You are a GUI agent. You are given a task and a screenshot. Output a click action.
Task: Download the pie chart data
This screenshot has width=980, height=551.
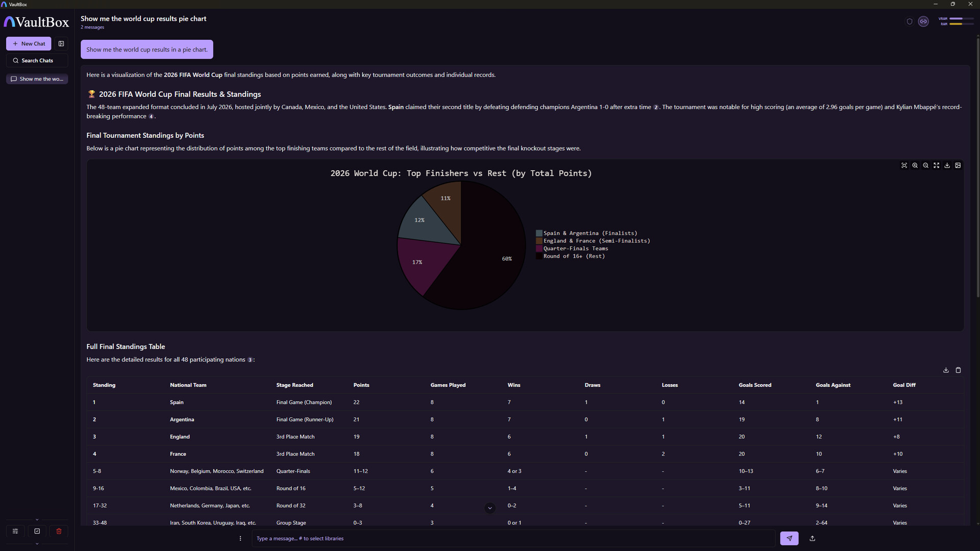tap(947, 166)
